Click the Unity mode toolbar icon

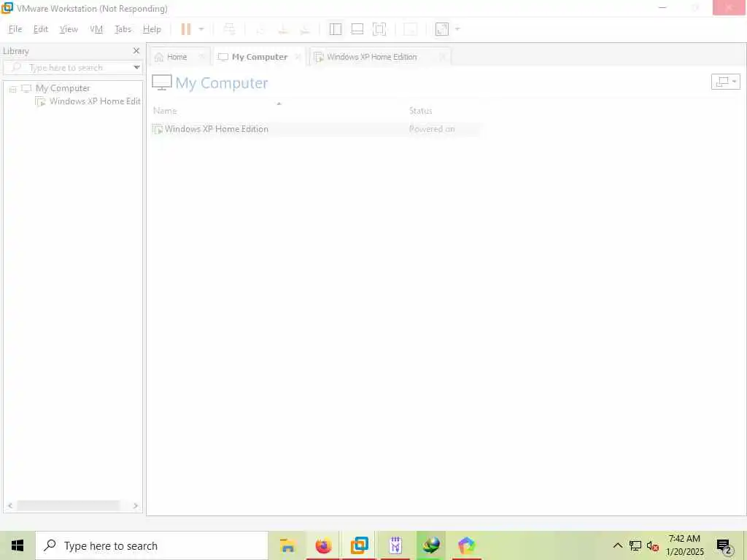(410, 29)
